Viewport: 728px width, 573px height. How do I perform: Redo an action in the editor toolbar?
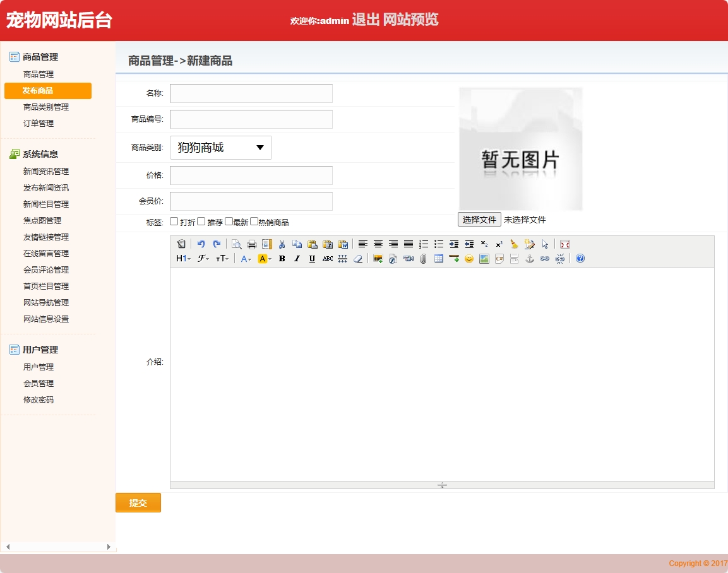click(217, 244)
